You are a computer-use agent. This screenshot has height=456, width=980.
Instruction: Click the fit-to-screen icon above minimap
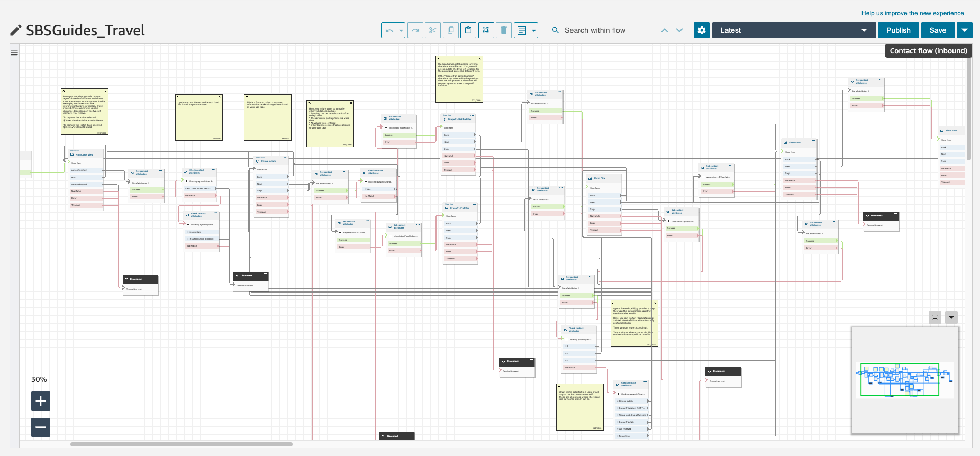935,317
